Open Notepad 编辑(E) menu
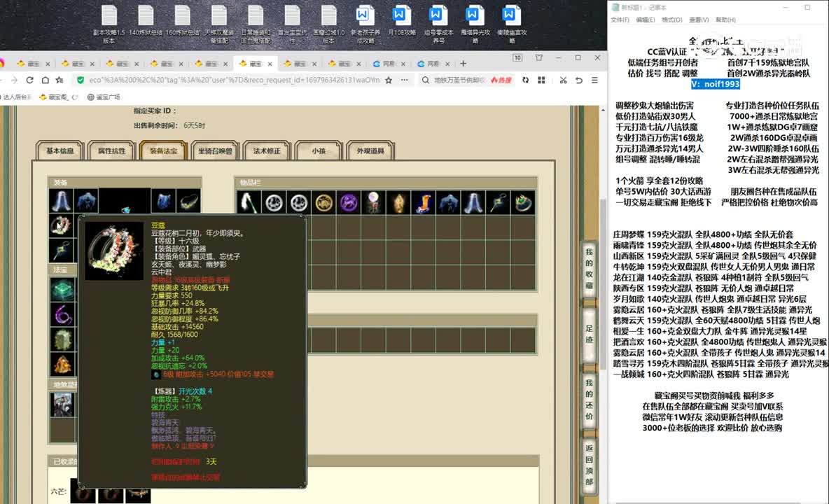 pyautogui.click(x=645, y=20)
